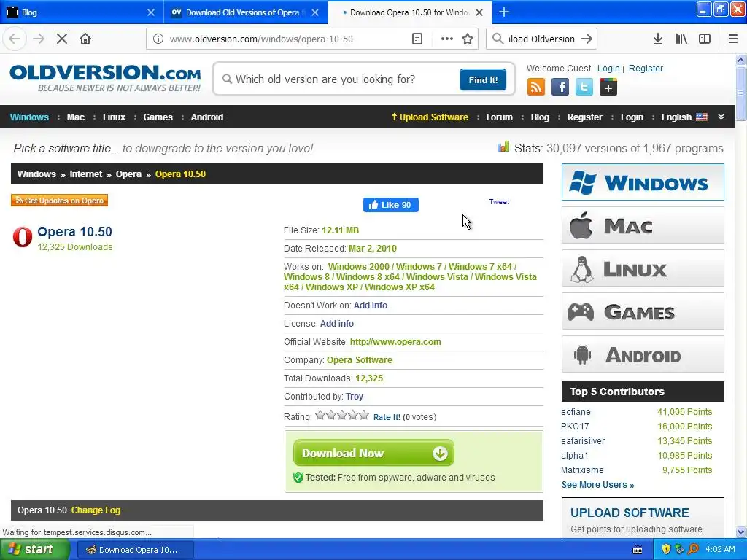Viewport: 747px width, 560px height.
Task: Click the search go arrow
Action: 587,39
